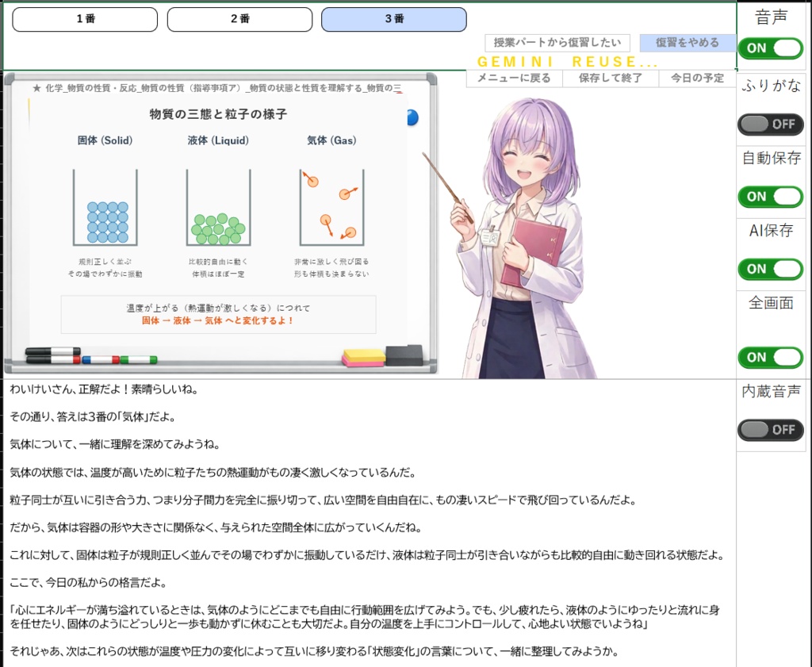Click the clipboard held by teacher
Screen dimensions: 812x667
tap(534, 253)
